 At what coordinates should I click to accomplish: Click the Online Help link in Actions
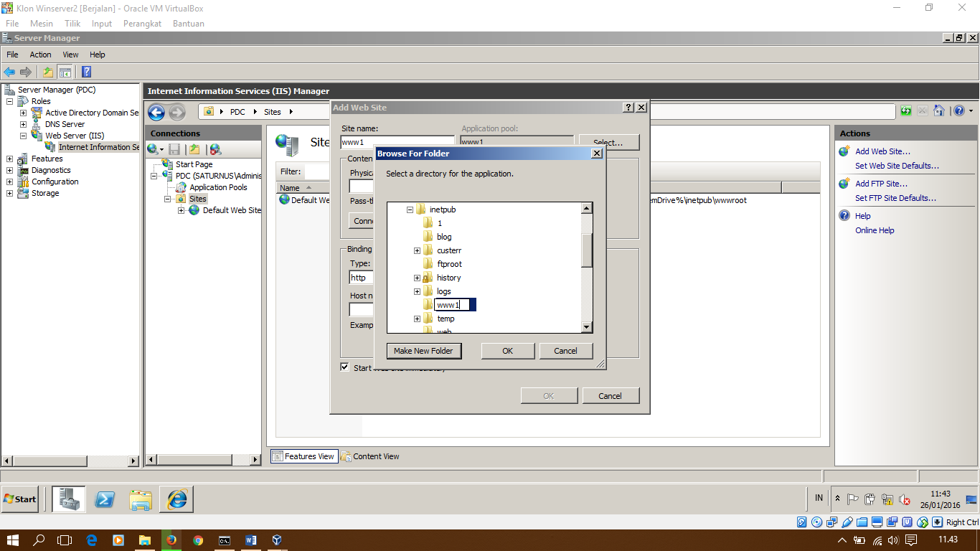(875, 230)
